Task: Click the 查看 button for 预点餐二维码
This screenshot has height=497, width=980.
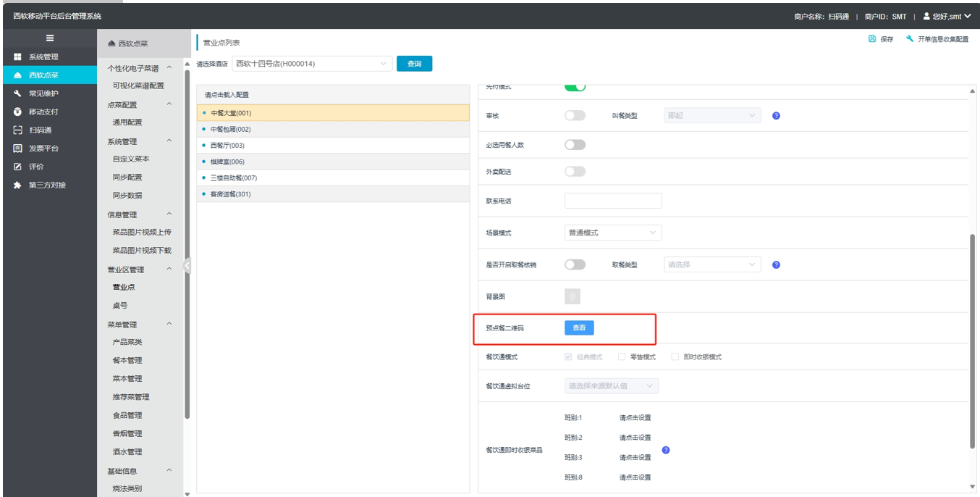Action: [579, 328]
